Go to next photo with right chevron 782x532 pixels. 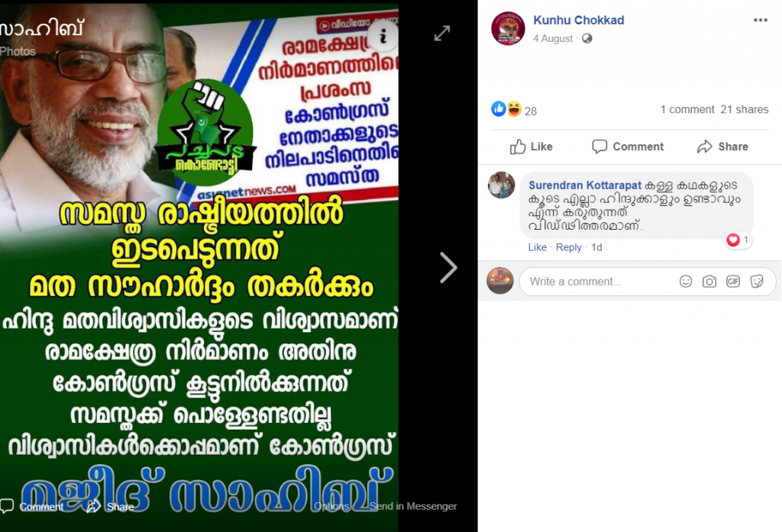click(448, 268)
